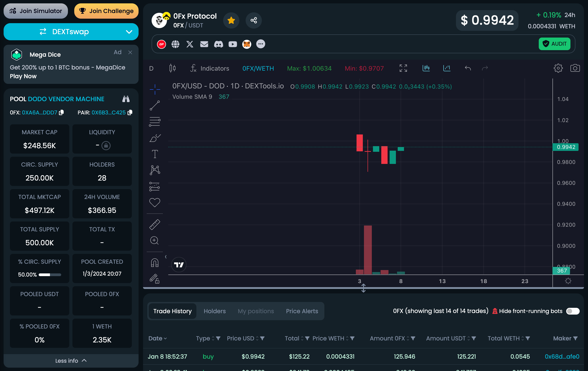Screen dimensions: 588x371
Task: Copy the PAIR address
Action: (x=130, y=112)
